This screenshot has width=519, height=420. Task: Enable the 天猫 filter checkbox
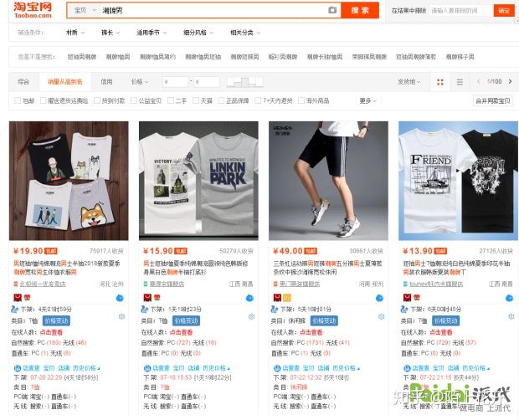coord(196,100)
